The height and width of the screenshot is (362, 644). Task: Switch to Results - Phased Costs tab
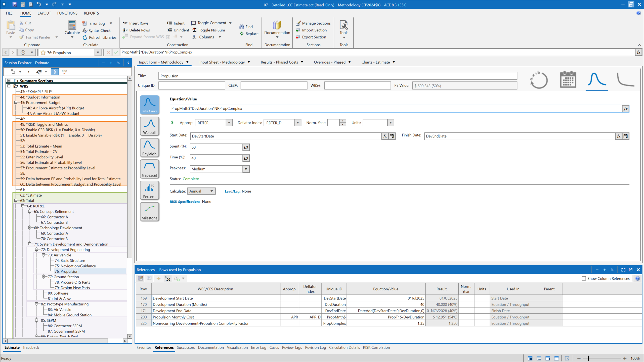tap(279, 62)
